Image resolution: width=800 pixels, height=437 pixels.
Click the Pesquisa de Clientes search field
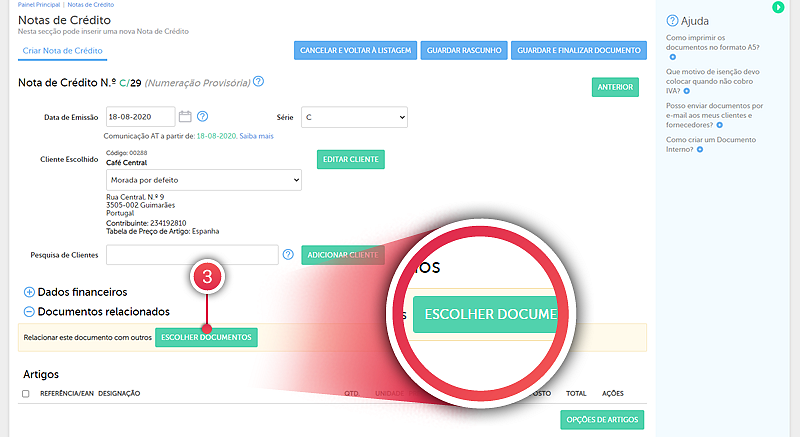point(191,255)
